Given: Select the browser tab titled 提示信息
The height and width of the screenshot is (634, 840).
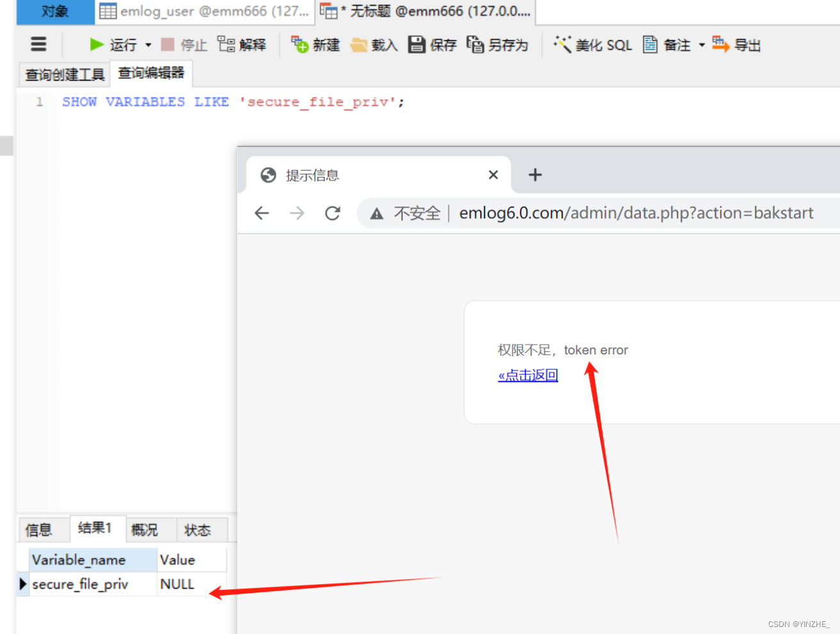Looking at the screenshot, I should (x=378, y=175).
